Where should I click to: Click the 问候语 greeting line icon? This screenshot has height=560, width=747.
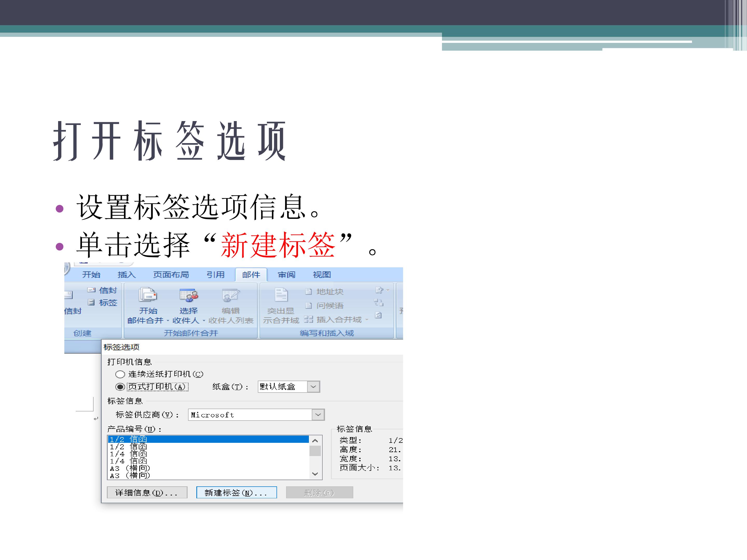(x=308, y=305)
